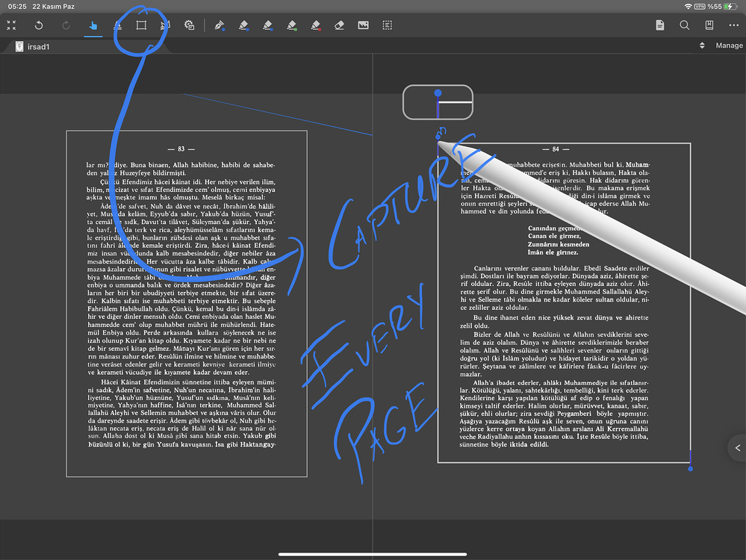Select the rectangle capture tool
Screen dimensions: 746x560
[141, 25]
